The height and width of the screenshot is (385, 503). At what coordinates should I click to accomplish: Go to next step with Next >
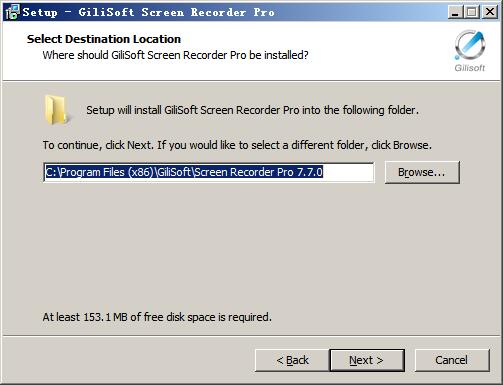click(x=367, y=360)
